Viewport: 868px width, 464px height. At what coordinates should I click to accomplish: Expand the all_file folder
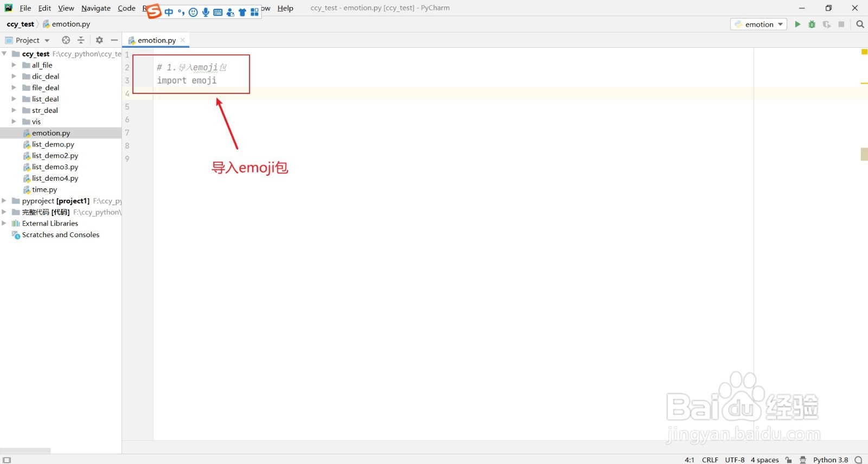14,65
